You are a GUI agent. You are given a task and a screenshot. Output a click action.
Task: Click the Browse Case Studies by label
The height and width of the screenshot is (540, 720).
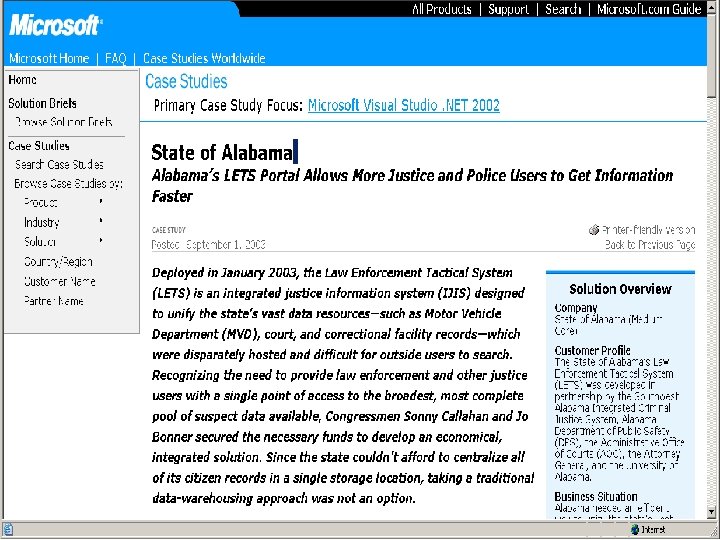point(68,184)
